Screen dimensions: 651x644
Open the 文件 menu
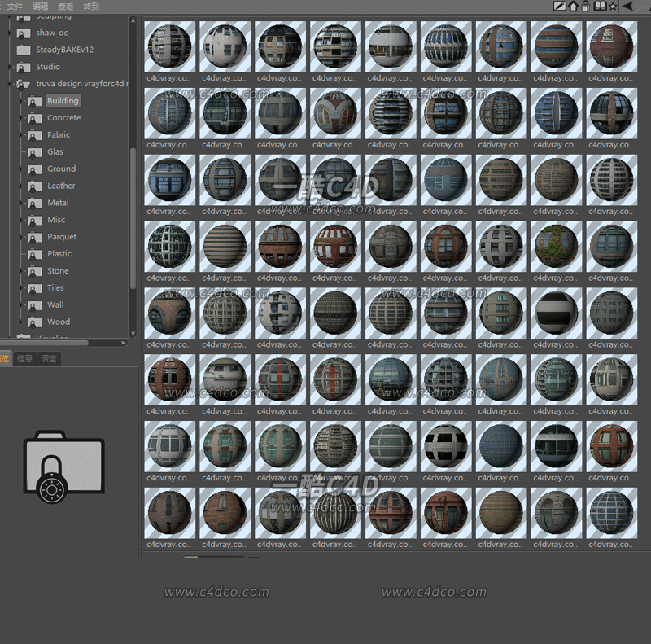pyautogui.click(x=15, y=7)
